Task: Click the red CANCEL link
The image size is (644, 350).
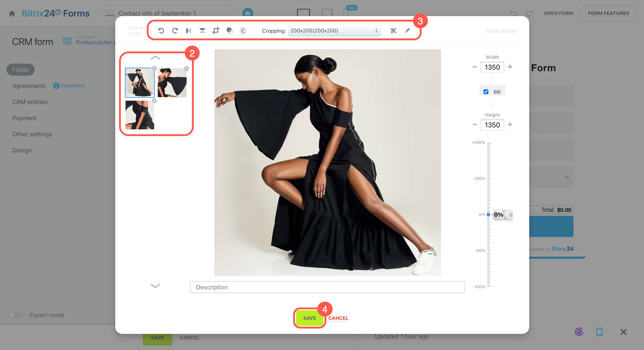Action: point(338,318)
